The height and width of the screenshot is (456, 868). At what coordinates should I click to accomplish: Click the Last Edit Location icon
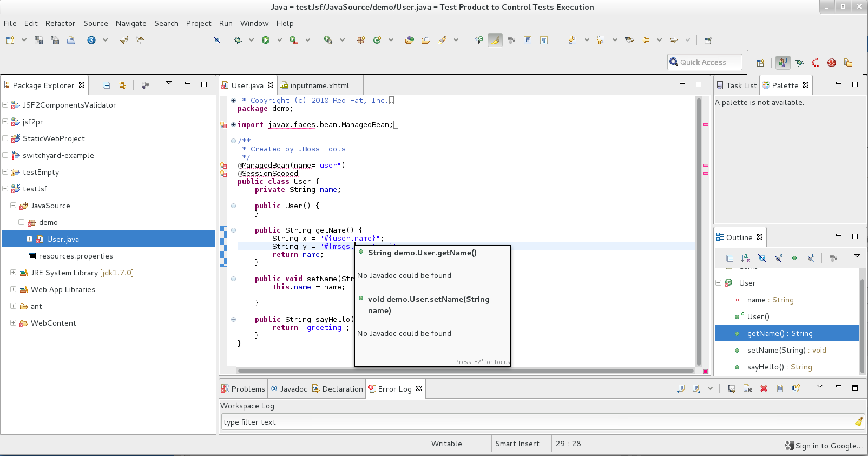point(629,40)
